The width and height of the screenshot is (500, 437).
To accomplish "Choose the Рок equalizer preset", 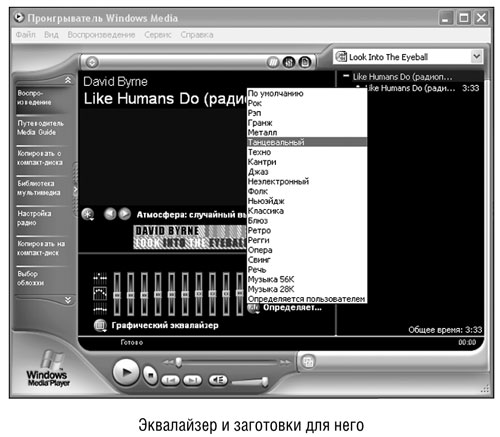I will (307, 103).
